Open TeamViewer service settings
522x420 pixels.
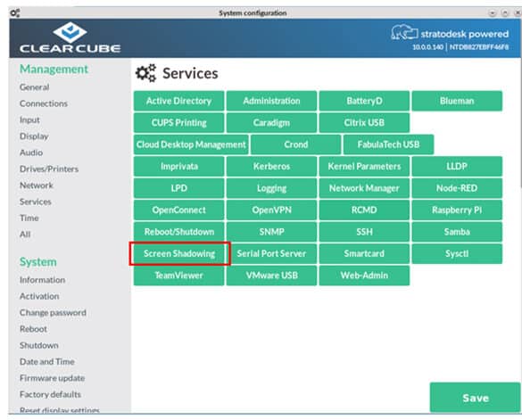click(x=178, y=276)
